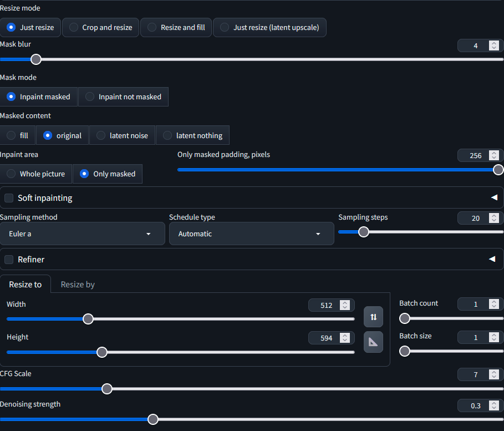Select the Just resize radio option
The width and height of the screenshot is (504, 431).
click(x=30, y=27)
